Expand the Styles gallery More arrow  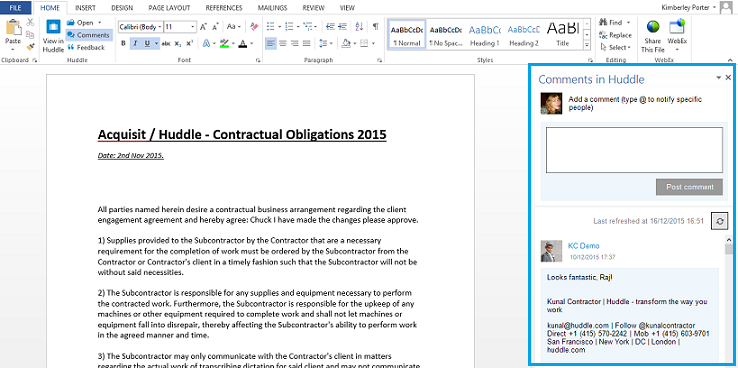(586, 46)
